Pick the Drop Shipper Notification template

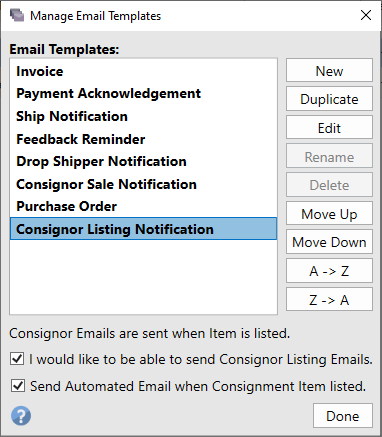click(x=143, y=161)
